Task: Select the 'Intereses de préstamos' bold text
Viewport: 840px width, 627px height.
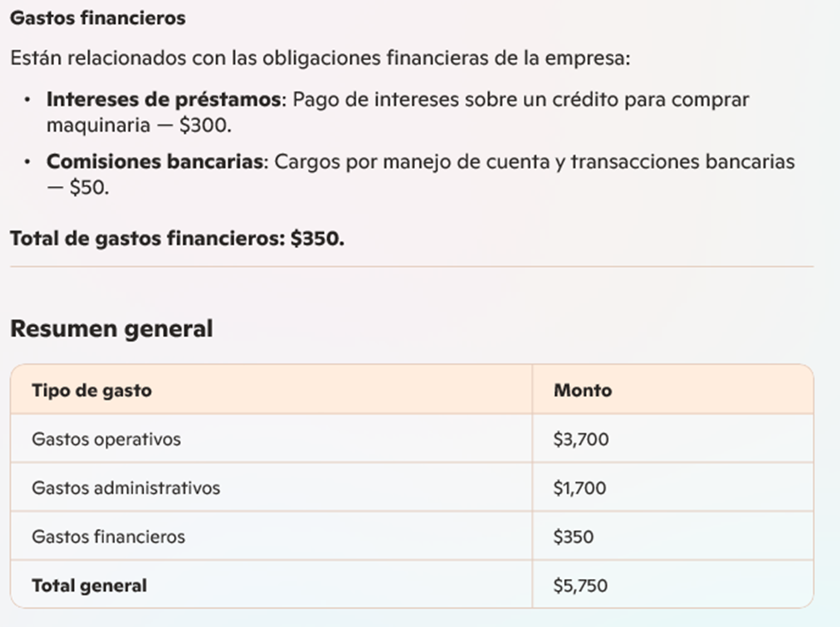Action: (x=164, y=99)
